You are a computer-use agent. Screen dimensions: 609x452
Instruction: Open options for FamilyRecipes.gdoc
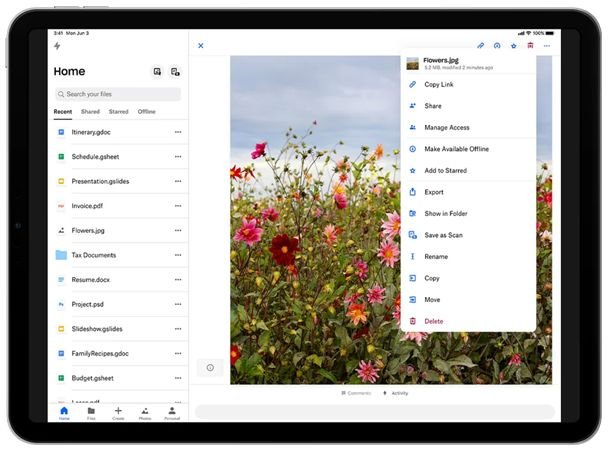[178, 353]
